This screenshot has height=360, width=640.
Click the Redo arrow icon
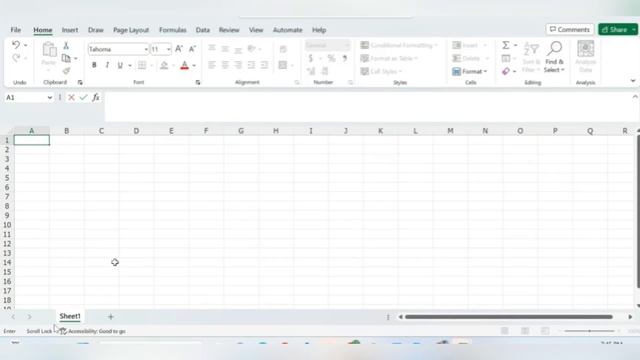(x=16, y=58)
